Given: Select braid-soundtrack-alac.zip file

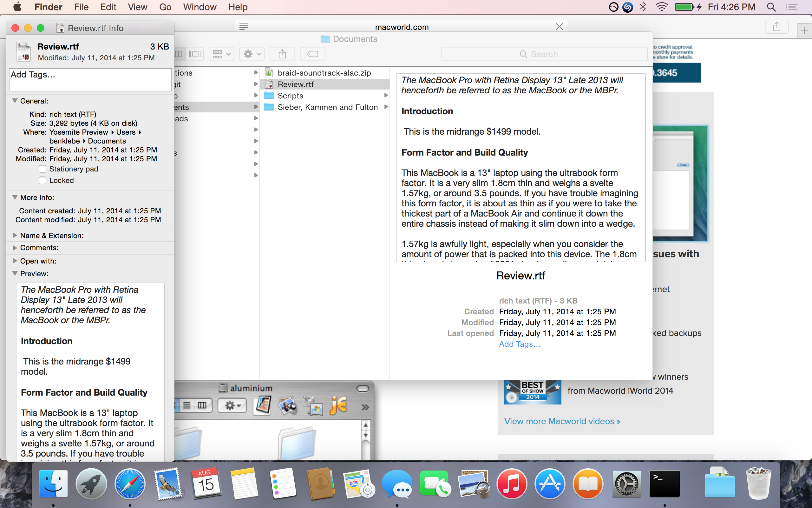Looking at the screenshot, I should pos(324,73).
